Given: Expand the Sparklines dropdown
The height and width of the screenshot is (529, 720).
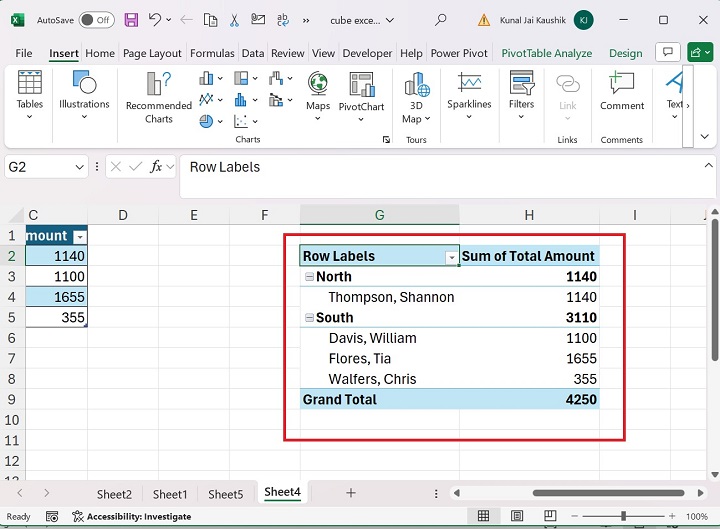Looking at the screenshot, I should [x=469, y=117].
